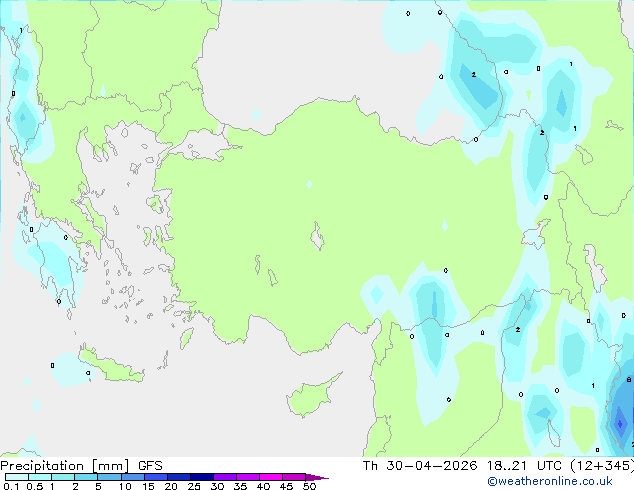634x490 pixels.
Task: Click the 'Th 30-04-2026' date text
Action: tap(420, 466)
